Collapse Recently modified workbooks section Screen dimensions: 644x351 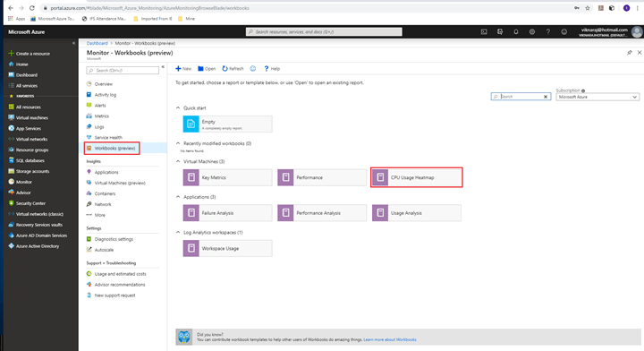(178, 143)
